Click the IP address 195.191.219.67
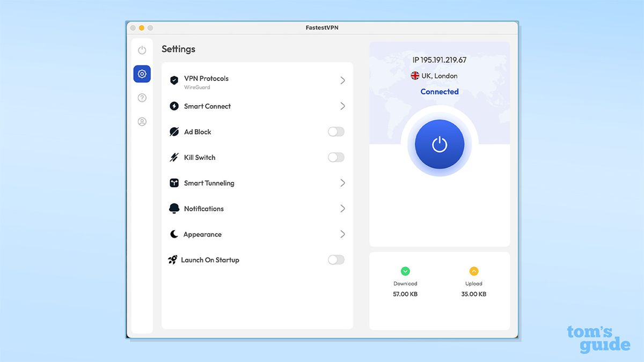Image resolution: width=644 pixels, height=362 pixels. click(439, 60)
